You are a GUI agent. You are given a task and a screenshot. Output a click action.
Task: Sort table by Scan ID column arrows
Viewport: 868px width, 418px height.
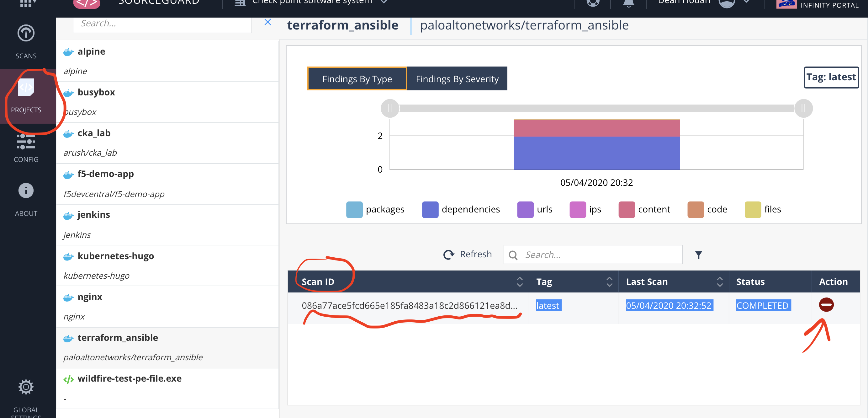click(x=520, y=281)
